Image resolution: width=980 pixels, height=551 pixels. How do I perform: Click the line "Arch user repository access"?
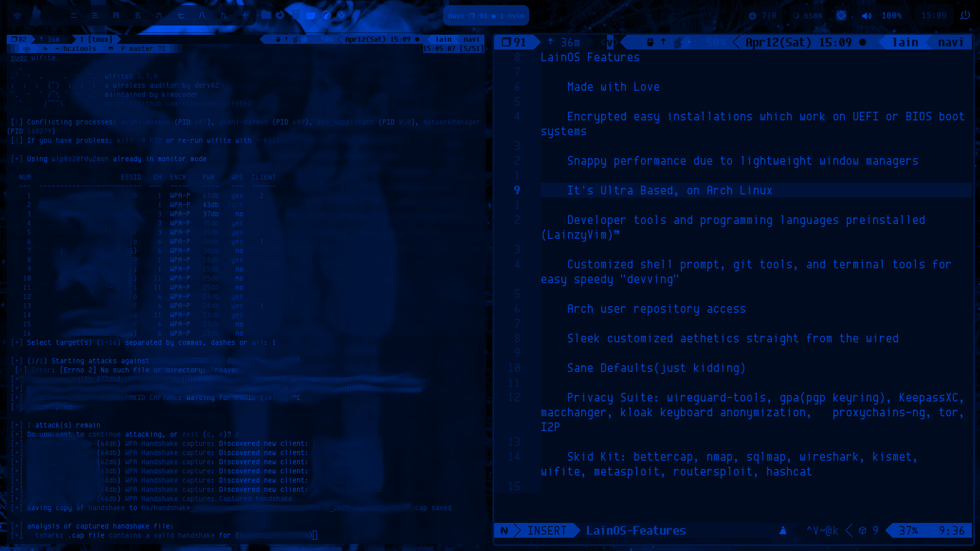(656, 309)
